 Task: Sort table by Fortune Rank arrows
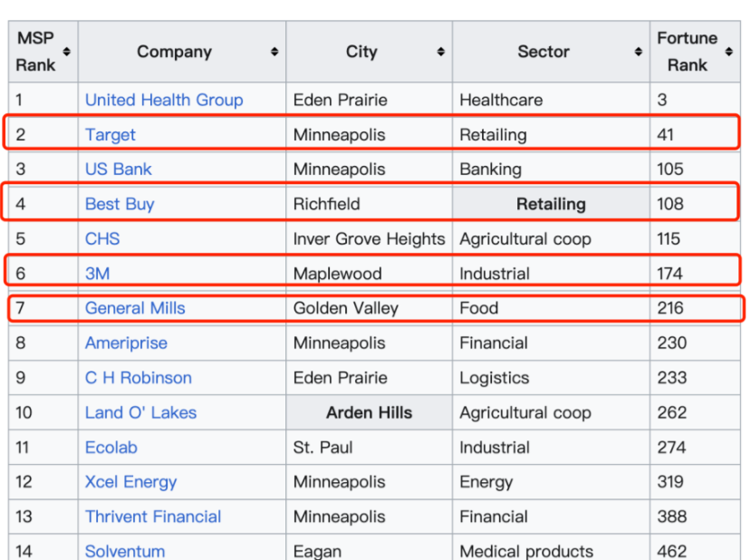point(729,52)
